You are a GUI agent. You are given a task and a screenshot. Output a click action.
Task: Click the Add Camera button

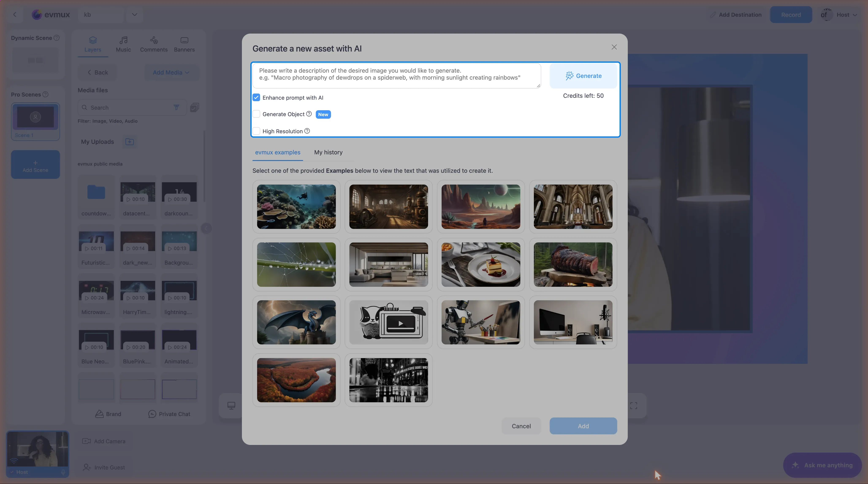coord(104,441)
